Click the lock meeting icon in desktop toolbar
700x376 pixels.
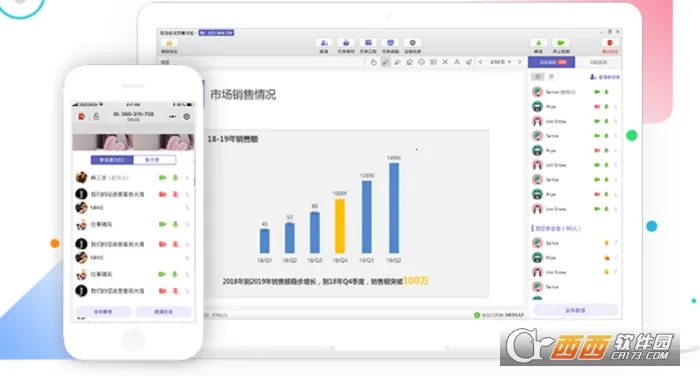[x=169, y=43]
